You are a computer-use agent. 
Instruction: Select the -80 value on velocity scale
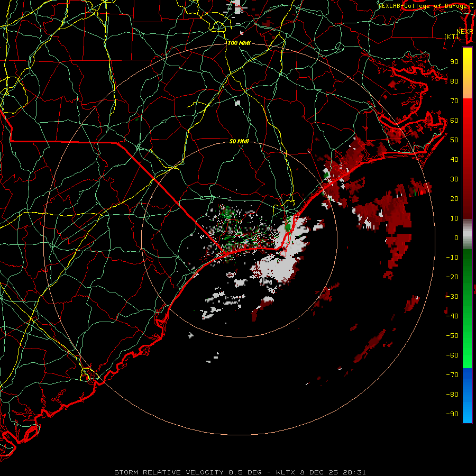pyautogui.click(x=452, y=395)
